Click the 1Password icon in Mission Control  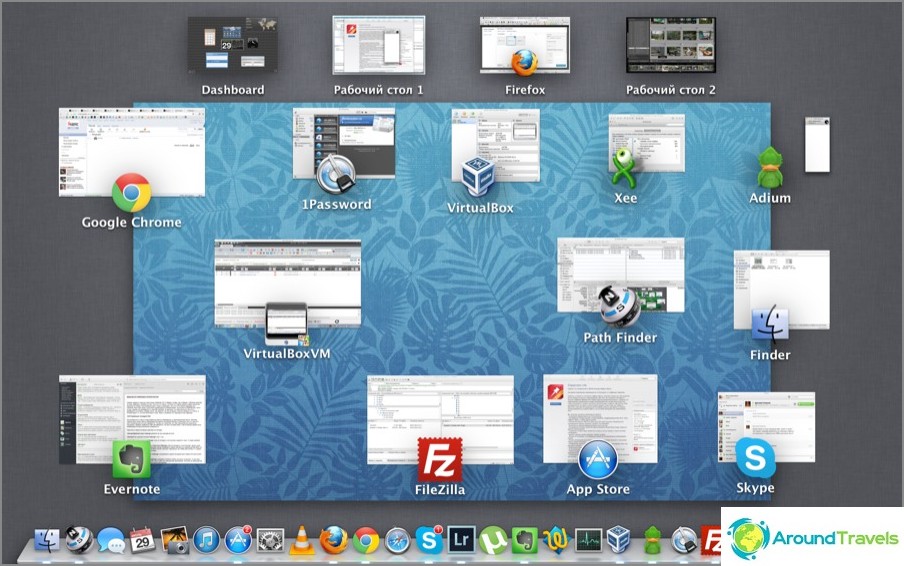pyautogui.click(x=336, y=175)
